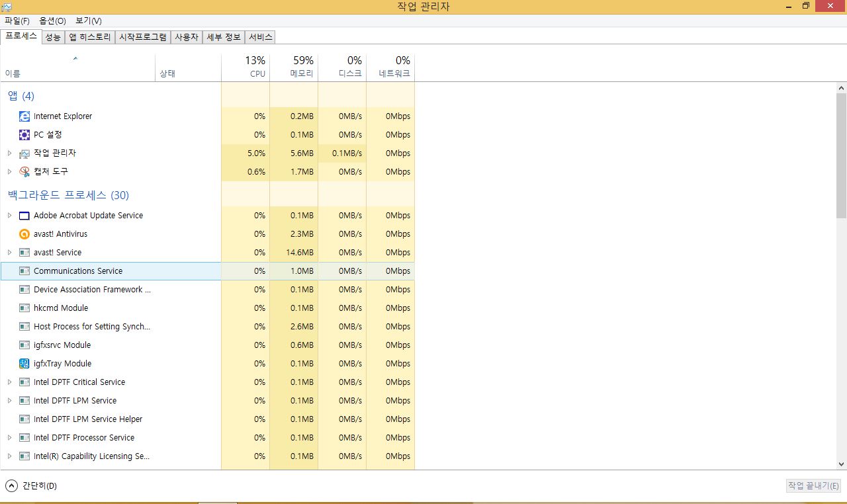847x504 pixels.
Task: Click the 0.1MB/s disk value
Action: (347, 153)
